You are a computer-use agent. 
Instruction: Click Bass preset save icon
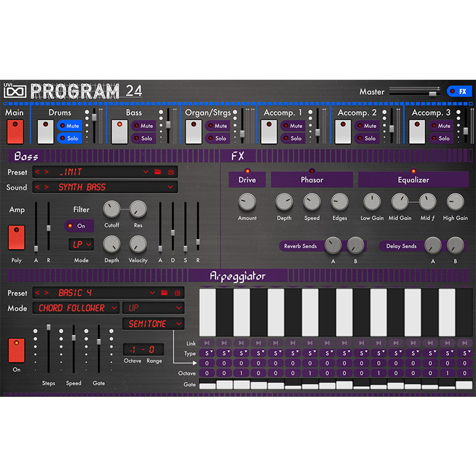[x=171, y=172]
